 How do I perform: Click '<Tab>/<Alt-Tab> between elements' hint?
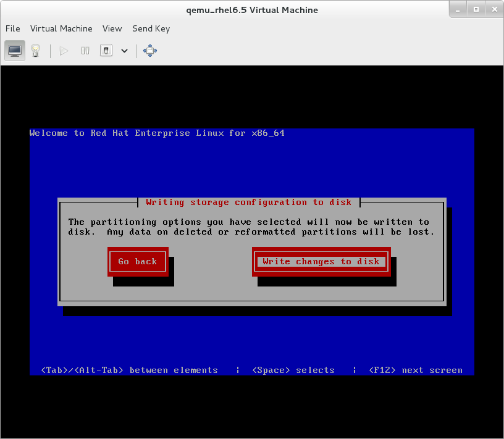(x=129, y=370)
